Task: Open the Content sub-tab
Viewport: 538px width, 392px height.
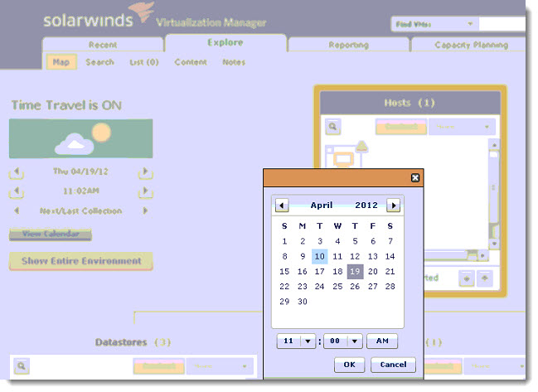Action: [x=191, y=62]
